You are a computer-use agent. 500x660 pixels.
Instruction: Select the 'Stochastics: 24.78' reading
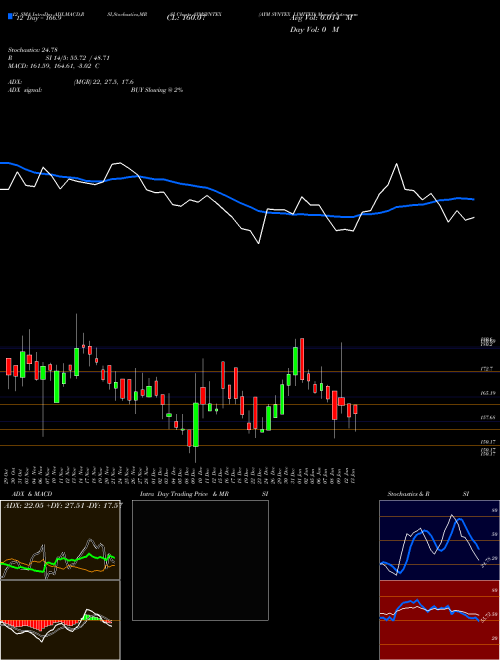pyautogui.click(x=32, y=51)
